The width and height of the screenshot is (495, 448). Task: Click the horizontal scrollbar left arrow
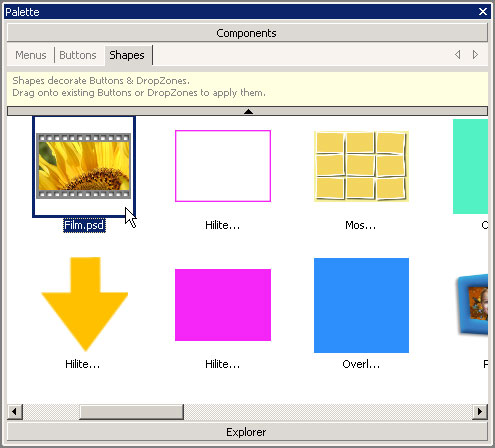(15, 411)
